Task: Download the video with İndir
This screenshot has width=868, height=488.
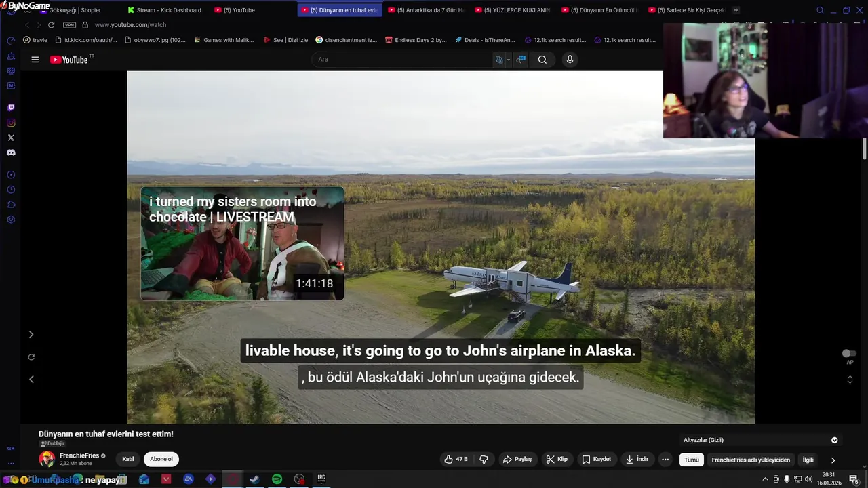Action: coord(637,459)
